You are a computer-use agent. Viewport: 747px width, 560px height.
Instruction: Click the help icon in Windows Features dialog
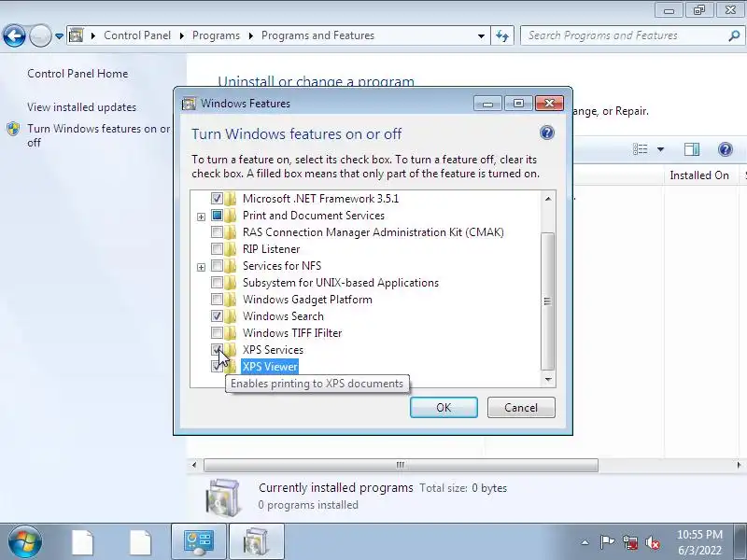pos(547,133)
